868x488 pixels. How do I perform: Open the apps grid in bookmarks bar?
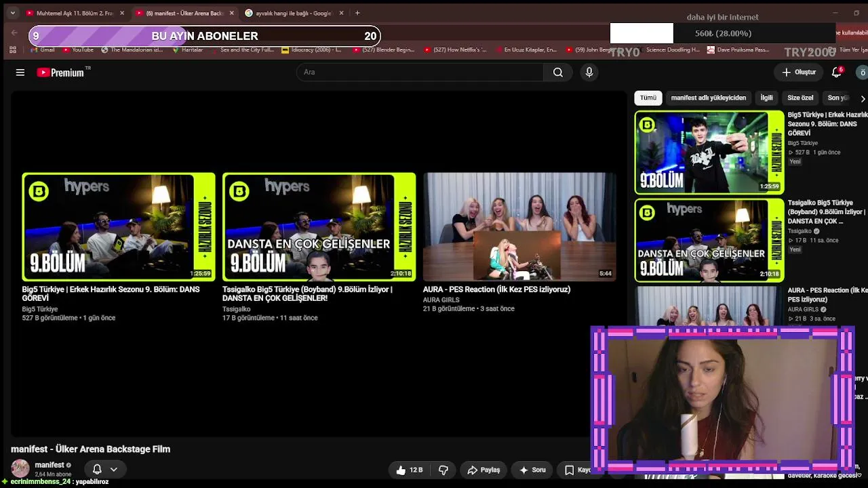pos(13,49)
